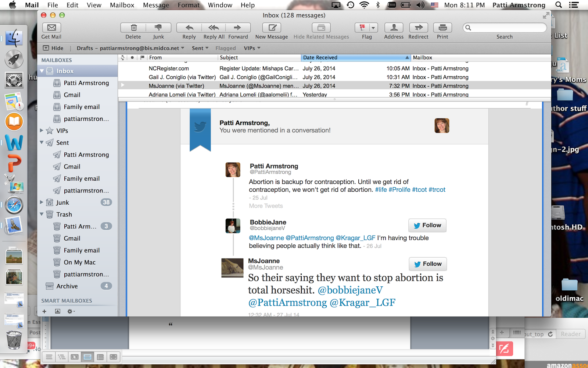Open Safari compass icon in Dock
The image size is (588, 368).
(14, 205)
